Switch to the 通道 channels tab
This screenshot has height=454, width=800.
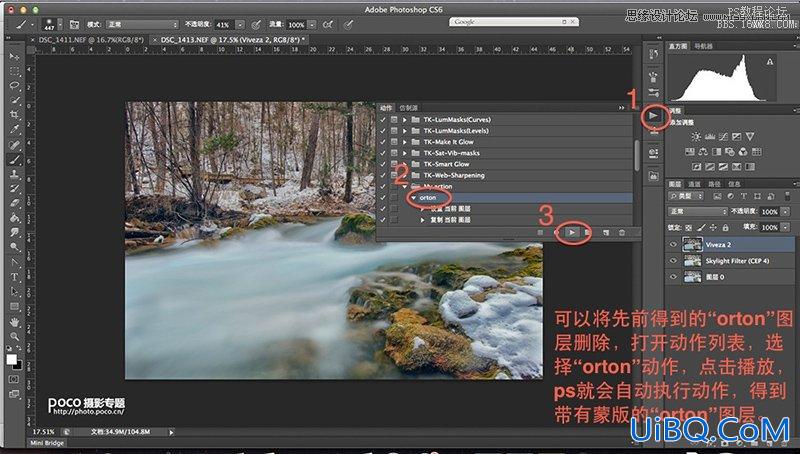pyautogui.click(x=694, y=184)
